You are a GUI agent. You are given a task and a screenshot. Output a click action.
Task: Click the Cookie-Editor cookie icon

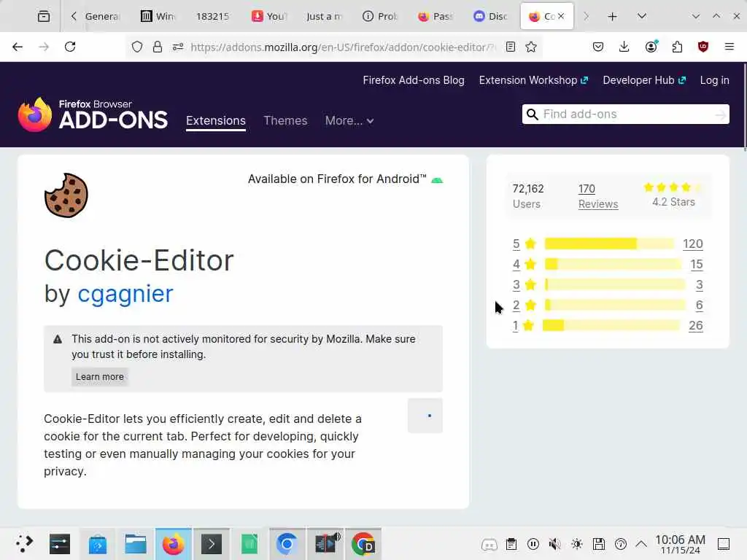pyautogui.click(x=66, y=195)
